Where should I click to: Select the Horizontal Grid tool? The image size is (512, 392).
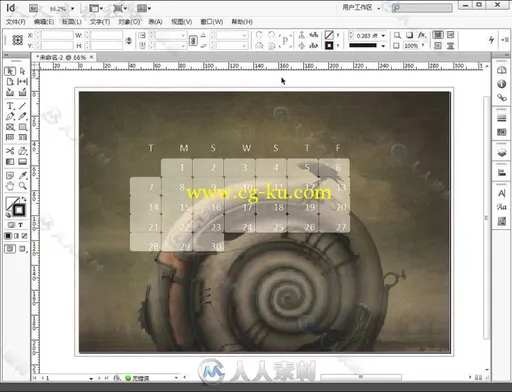pos(10,137)
